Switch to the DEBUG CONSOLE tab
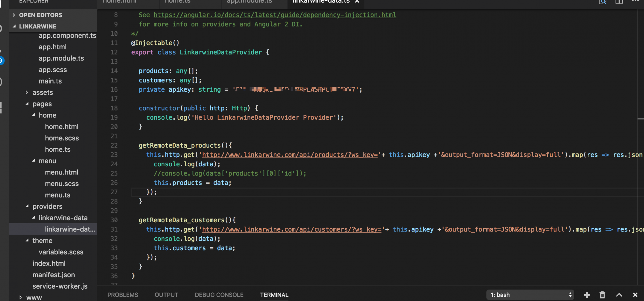 click(x=219, y=295)
